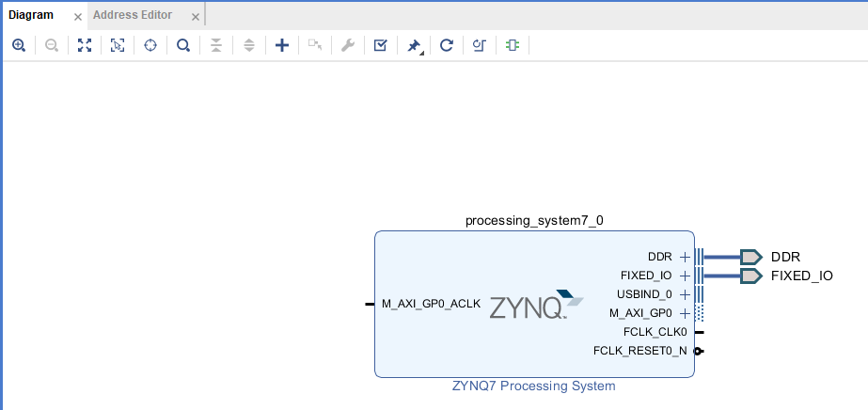The width and height of the screenshot is (868, 410).
Task: Expand the FIXED_IO interface plus sign
Action: pyautogui.click(x=685, y=276)
